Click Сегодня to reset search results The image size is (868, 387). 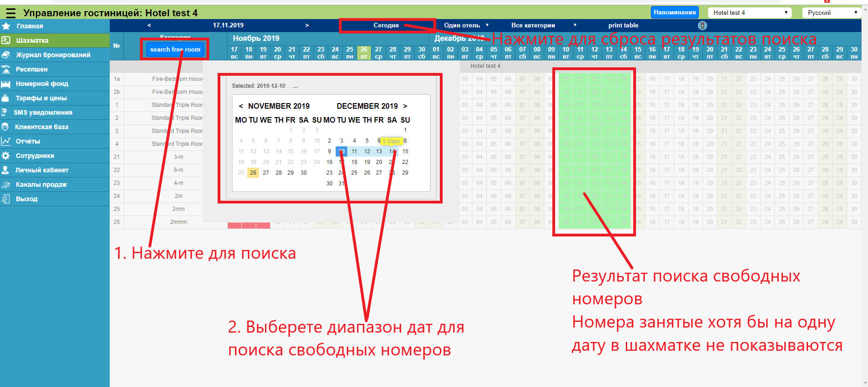386,25
